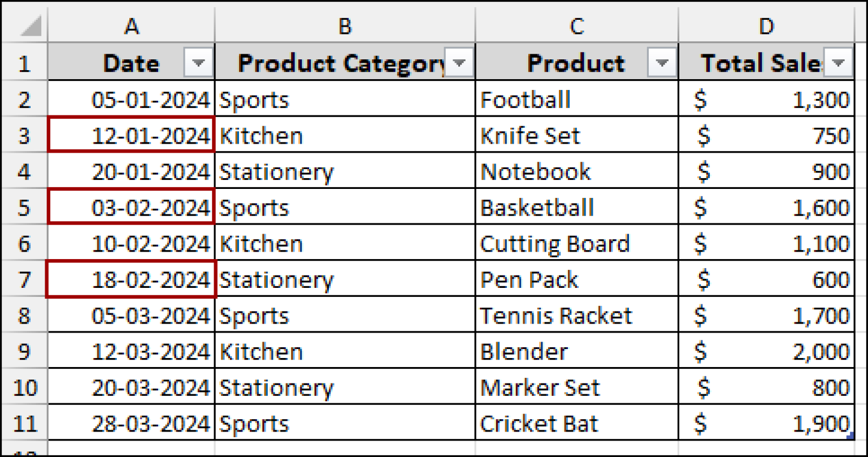This screenshot has width=868, height=457.
Task: Select column header B
Action: (345, 25)
